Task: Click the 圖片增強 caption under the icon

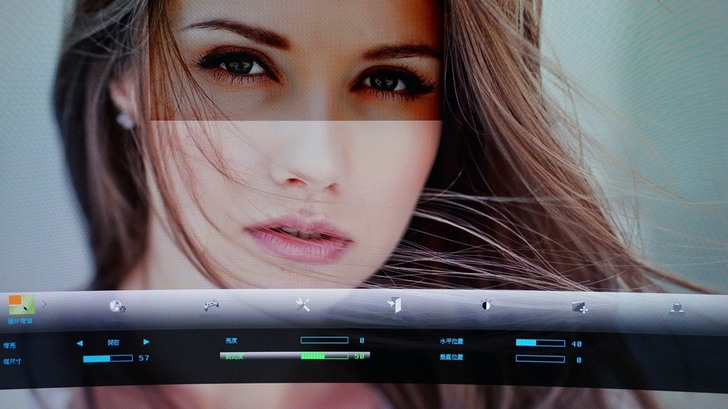Action: tap(20, 321)
